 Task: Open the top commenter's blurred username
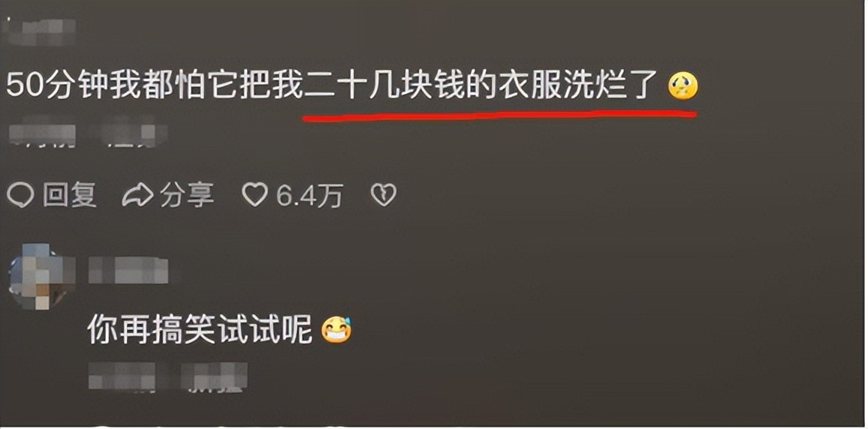(39, 31)
